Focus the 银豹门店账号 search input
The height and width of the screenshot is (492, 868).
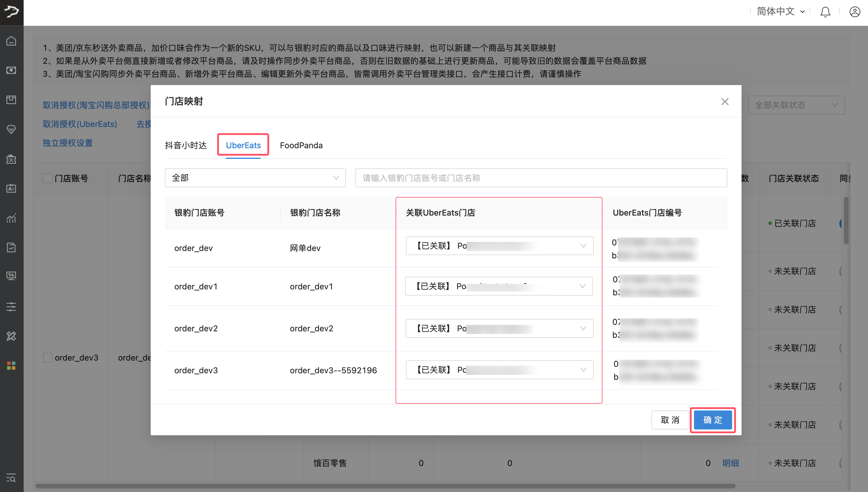(x=541, y=178)
